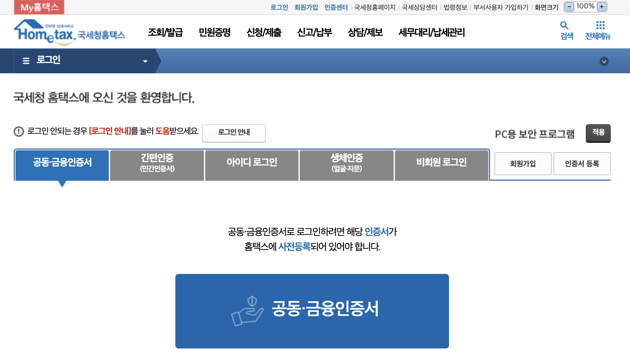Expand the 로그인 dropdown arrow
Screen dimensions: 630x364
[x=145, y=61]
